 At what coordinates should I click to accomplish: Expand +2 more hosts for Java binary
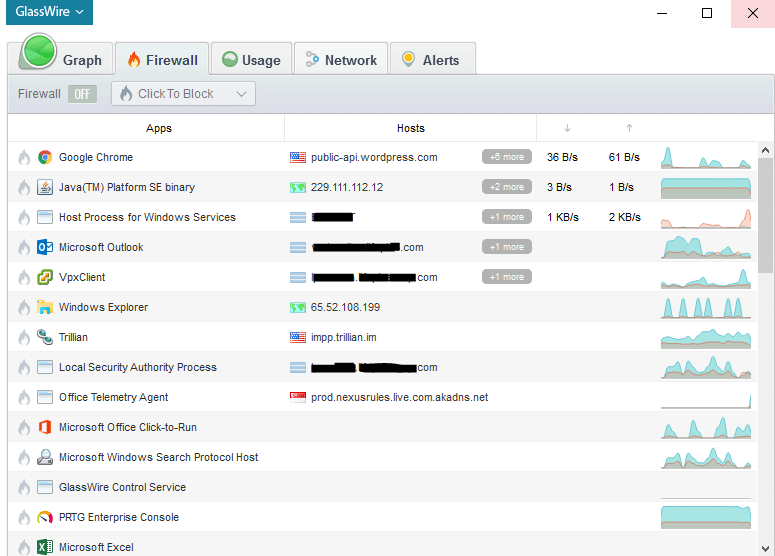click(507, 187)
